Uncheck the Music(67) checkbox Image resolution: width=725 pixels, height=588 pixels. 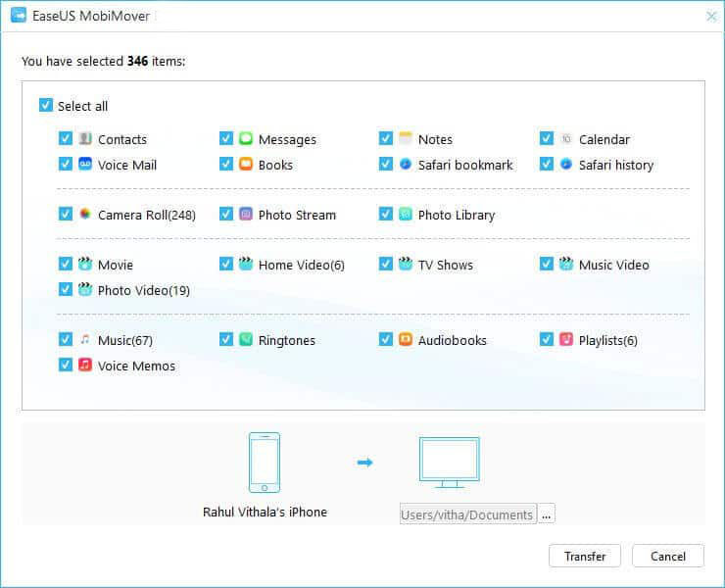tap(66, 339)
